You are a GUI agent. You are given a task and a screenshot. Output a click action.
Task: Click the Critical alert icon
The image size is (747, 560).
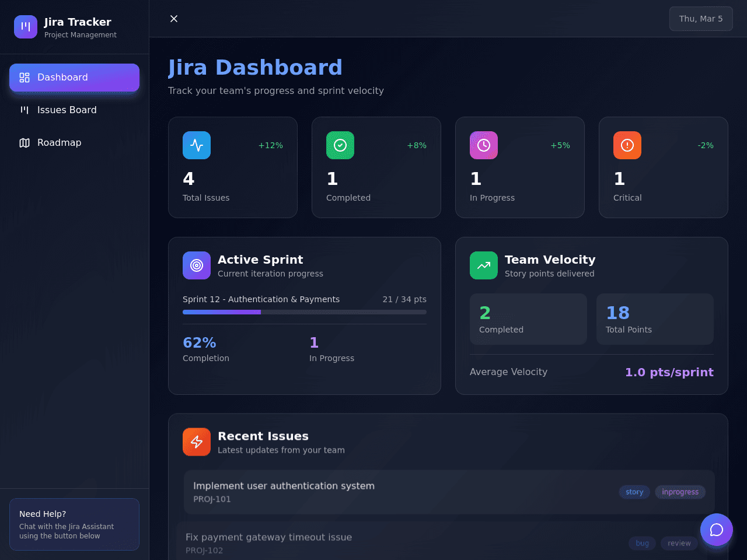pos(627,145)
